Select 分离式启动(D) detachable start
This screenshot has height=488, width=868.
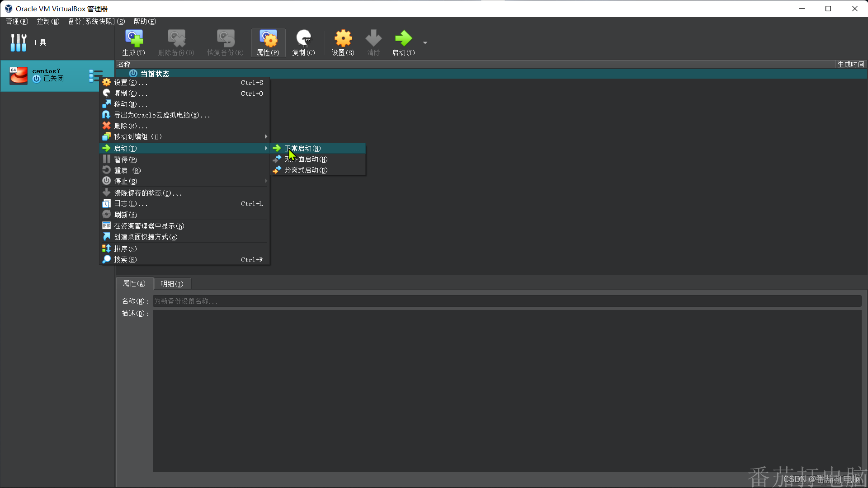tap(318, 170)
